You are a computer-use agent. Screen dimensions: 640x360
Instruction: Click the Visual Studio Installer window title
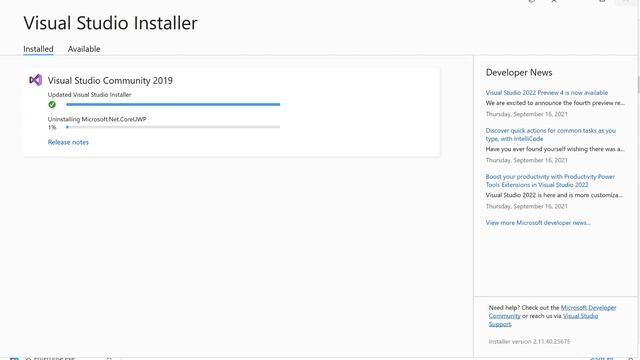[x=111, y=23]
